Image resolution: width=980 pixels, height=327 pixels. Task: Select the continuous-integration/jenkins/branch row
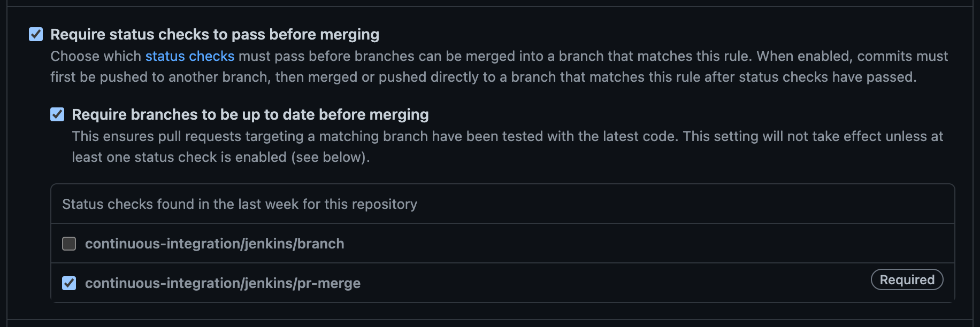[x=321, y=244]
